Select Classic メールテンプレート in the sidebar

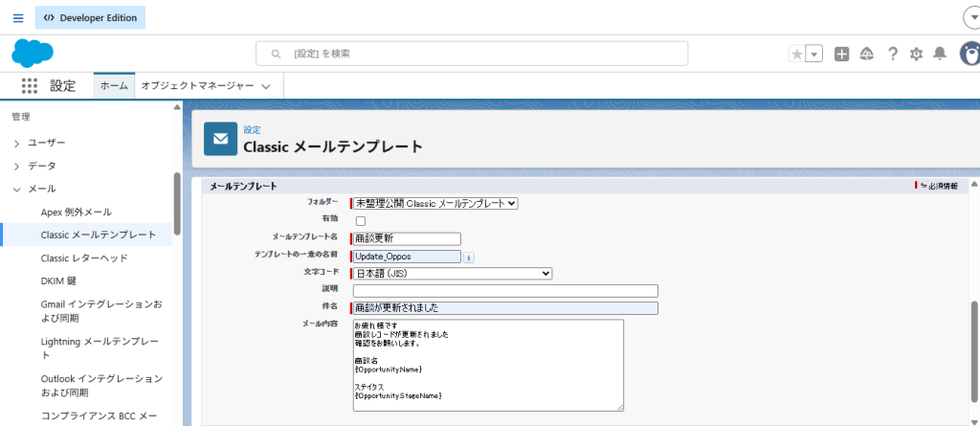[x=99, y=235]
